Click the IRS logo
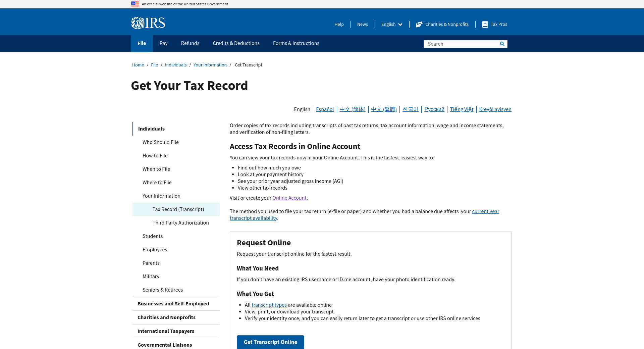Image resolution: width=644 pixels, height=349 pixels. pyautogui.click(x=148, y=23)
